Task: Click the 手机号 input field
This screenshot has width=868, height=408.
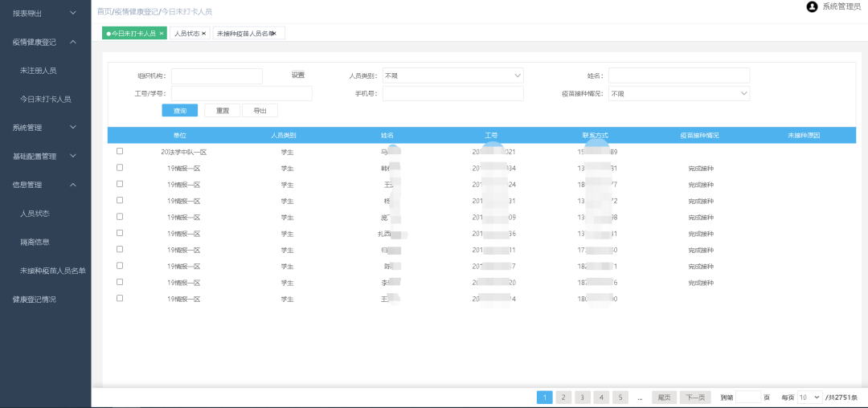Action: point(452,93)
